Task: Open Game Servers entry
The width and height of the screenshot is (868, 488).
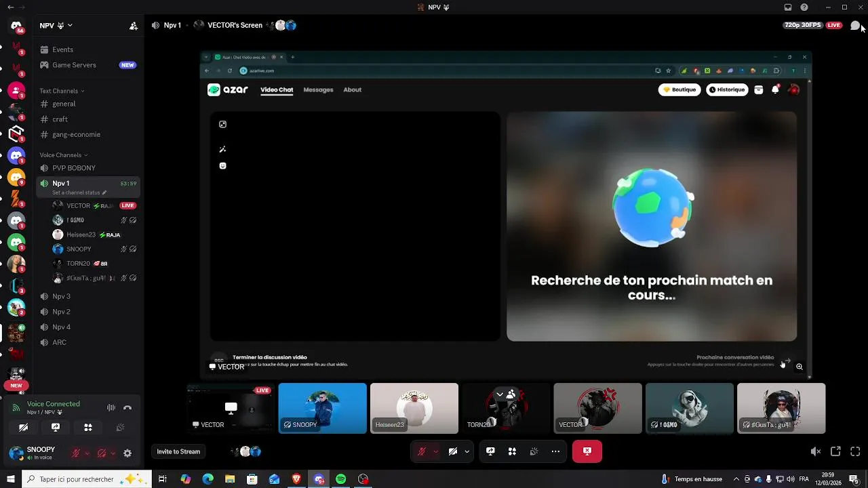Action: point(88,65)
